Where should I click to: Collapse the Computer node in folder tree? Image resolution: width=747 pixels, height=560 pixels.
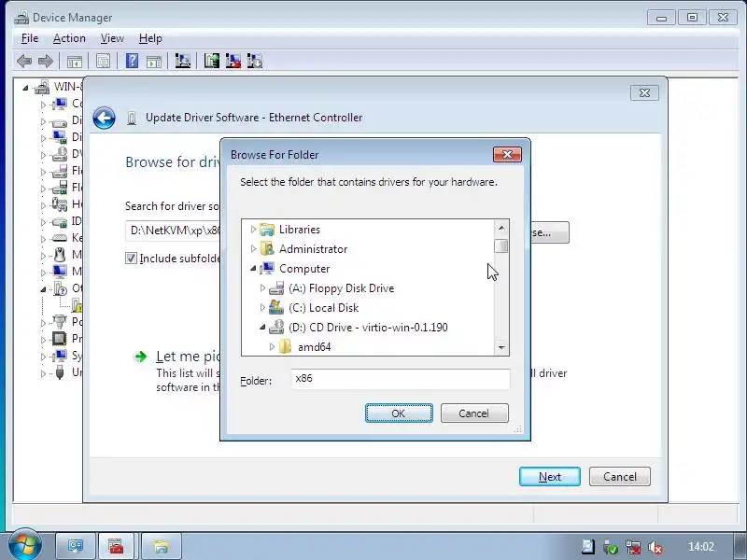pos(253,269)
